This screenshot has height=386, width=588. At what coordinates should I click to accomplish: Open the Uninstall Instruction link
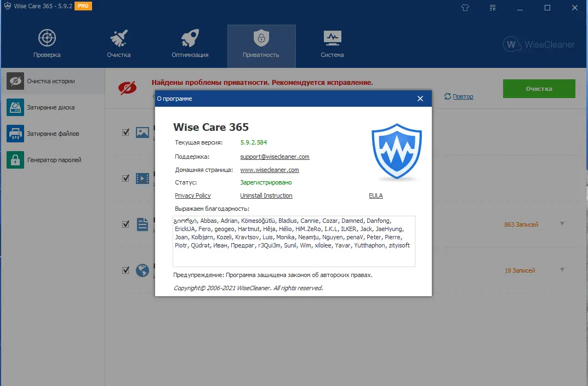(266, 195)
